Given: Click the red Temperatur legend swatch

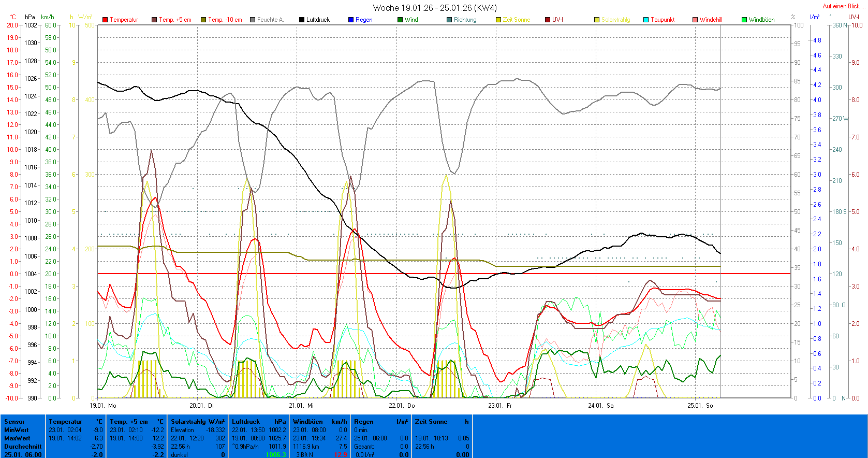Looking at the screenshot, I should click(x=105, y=20).
